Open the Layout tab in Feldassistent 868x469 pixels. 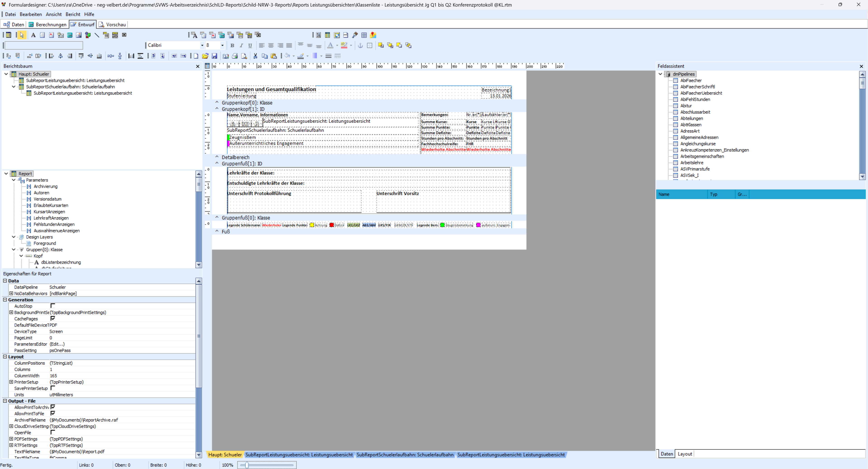[x=685, y=454]
